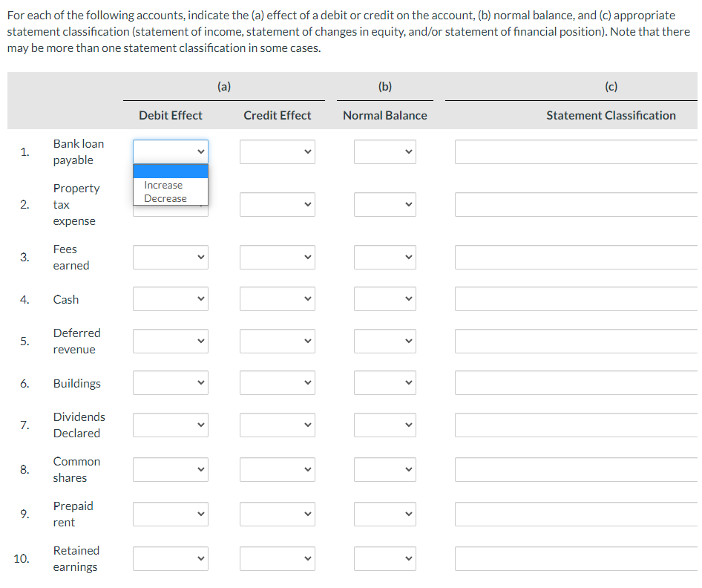Viewport: 702px width, 588px height.
Task: Click Statement Classification field for Dividends Declared
Action: coord(576,425)
